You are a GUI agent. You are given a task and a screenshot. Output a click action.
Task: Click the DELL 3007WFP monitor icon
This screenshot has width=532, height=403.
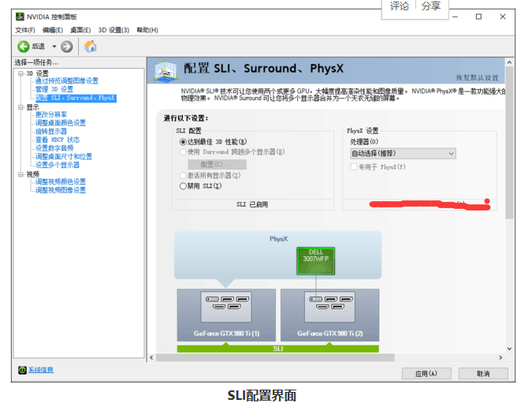315,261
